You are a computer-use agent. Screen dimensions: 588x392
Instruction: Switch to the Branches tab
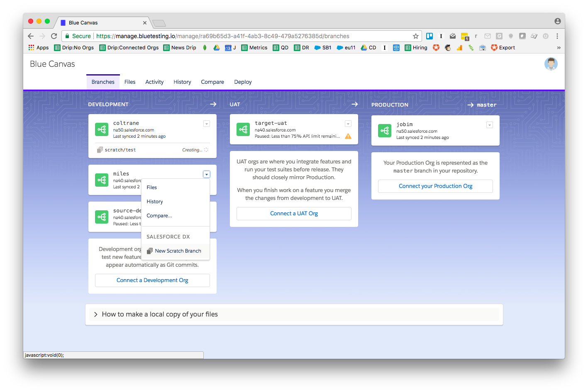click(103, 82)
